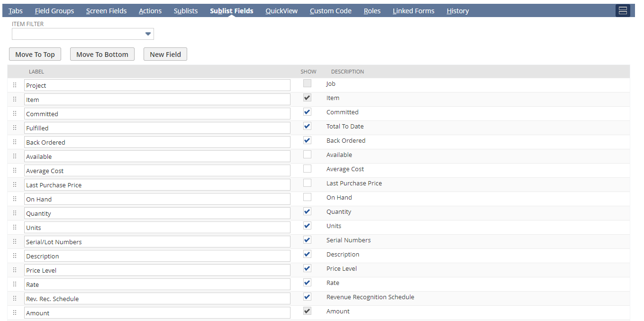
Task: Switch to the Screen Fields tab
Action: coord(106,10)
